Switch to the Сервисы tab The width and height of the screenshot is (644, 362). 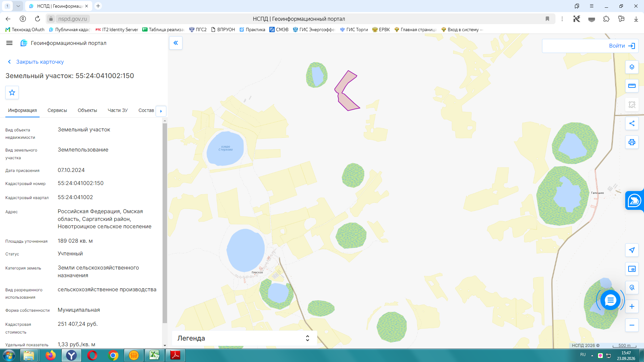(57, 110)
